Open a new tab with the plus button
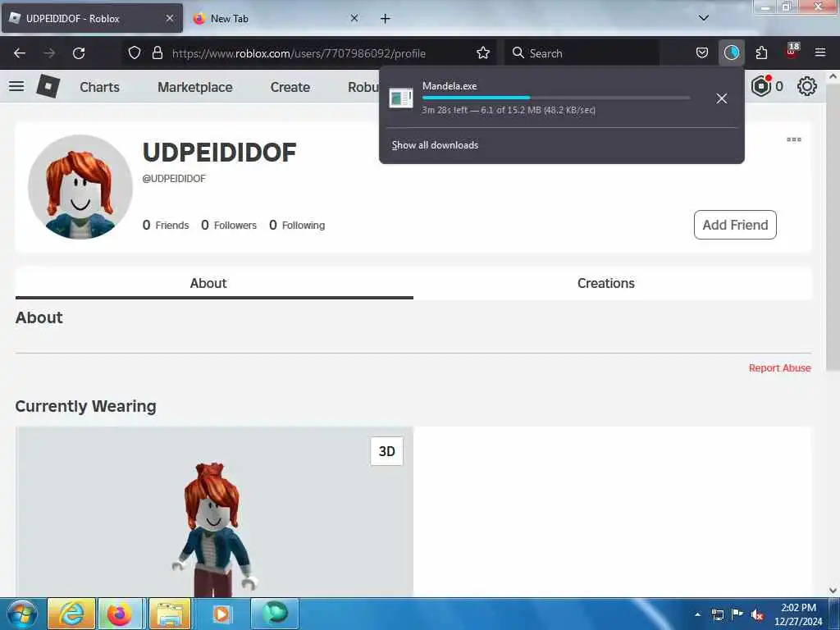Image resolution: width=840 pixels, height=630 pixels. coord(386,19)
